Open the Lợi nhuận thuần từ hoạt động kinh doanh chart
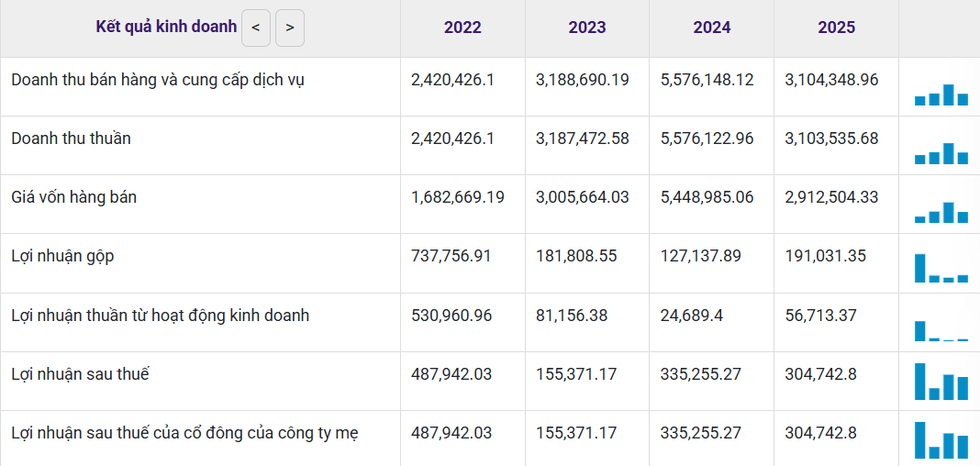Viewport: 980px width, 466px height. (941, 330)
